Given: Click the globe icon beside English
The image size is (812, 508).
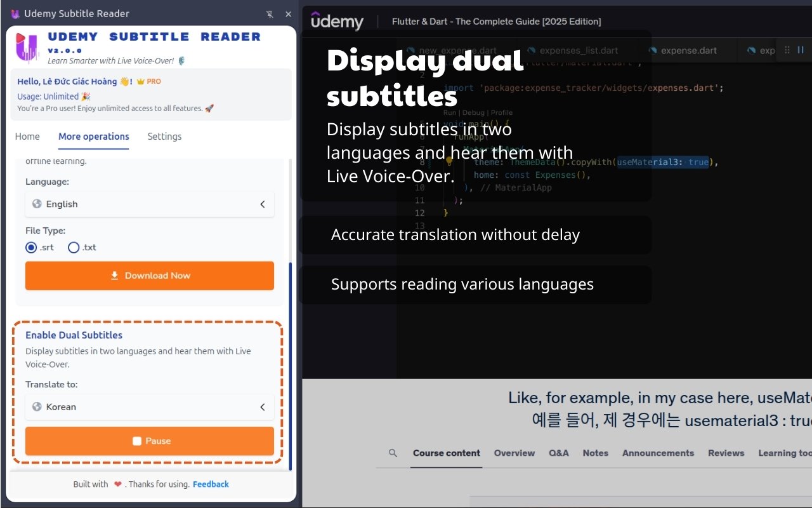Looking at the screenshot, I should (x=37, y=204).
